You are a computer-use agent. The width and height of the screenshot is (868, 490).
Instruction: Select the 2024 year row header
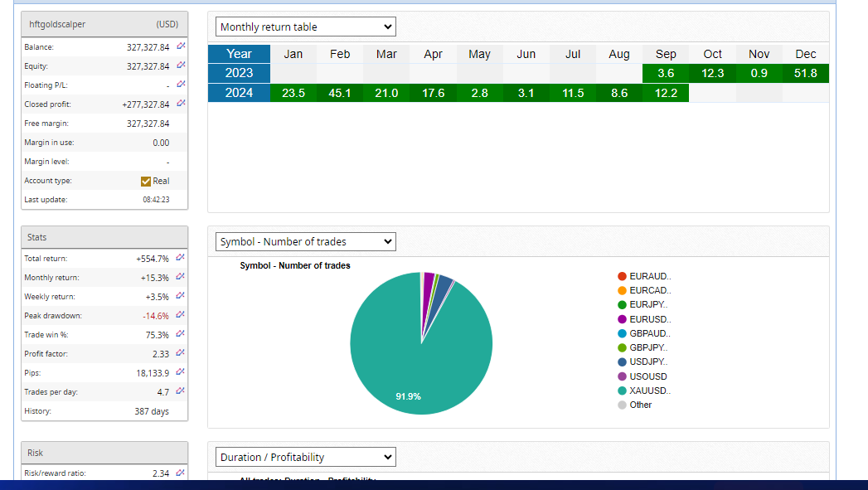[x=239, y=93]
